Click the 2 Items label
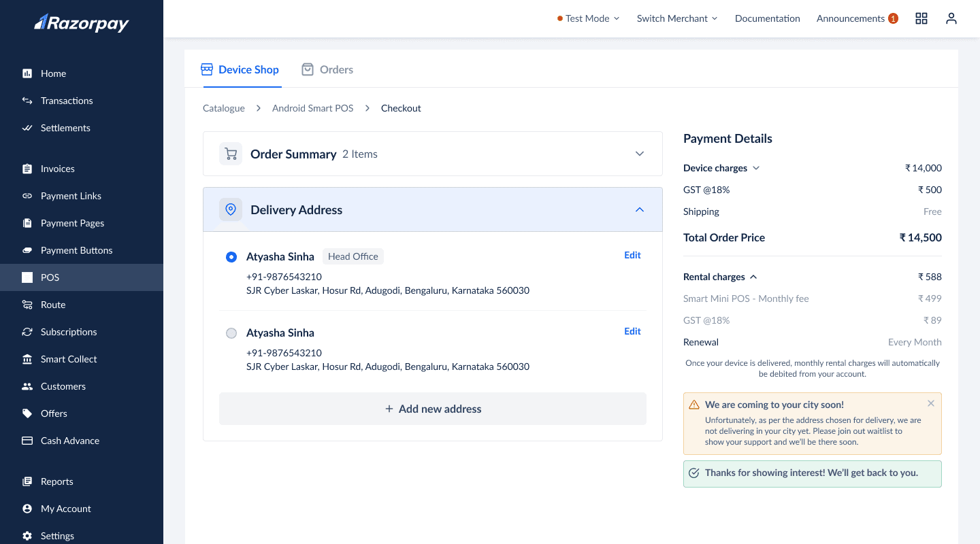The image size is (980, 544). coord(360,154)
